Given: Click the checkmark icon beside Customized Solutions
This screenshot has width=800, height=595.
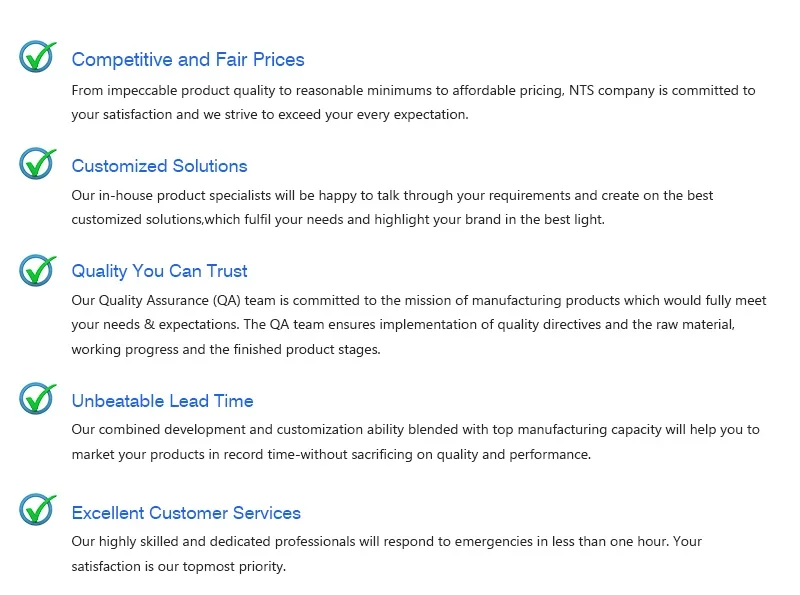Looking at the screenshot, I should click(38, 163).
